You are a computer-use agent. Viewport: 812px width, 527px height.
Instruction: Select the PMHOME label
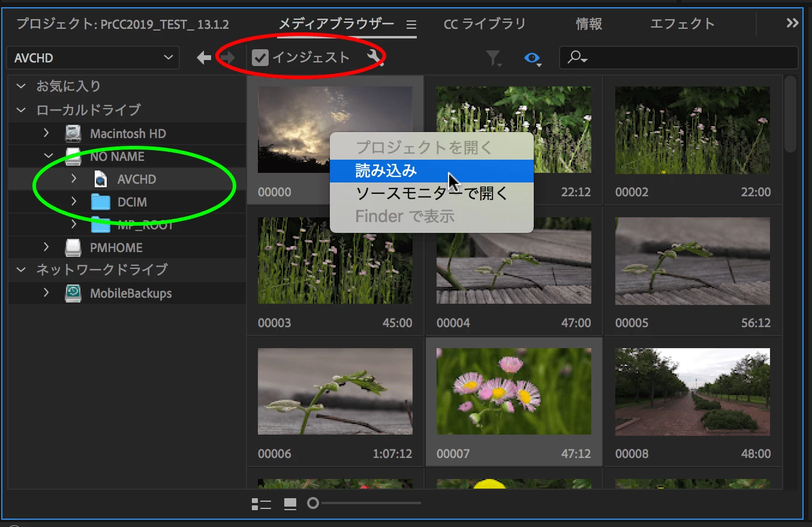click(116, 247)
